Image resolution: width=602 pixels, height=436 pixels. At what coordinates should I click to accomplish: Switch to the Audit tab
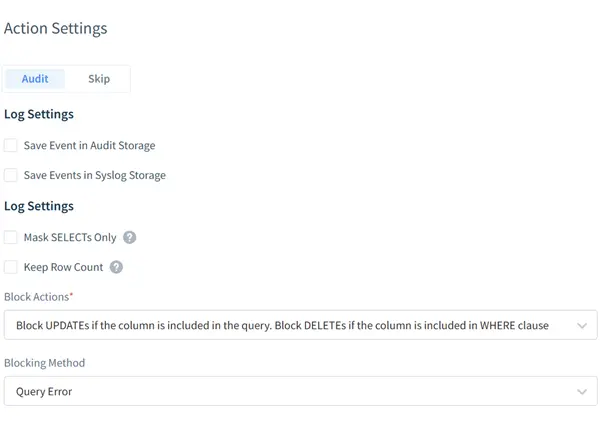click(x=35, y=79)
